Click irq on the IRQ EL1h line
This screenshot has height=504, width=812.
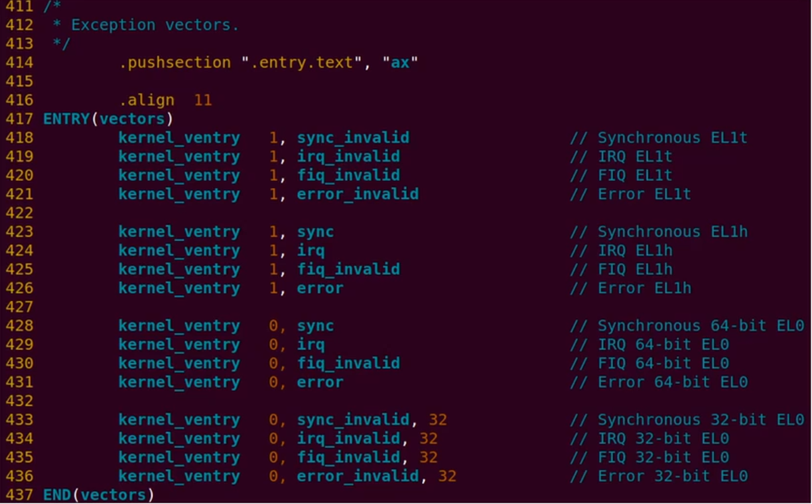[310, 251]
